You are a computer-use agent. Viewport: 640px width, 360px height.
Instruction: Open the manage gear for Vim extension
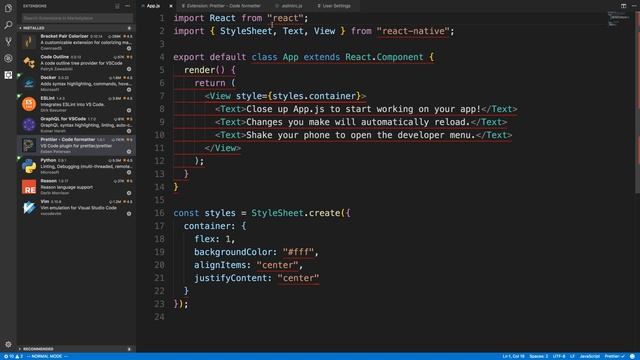[129, 213]
